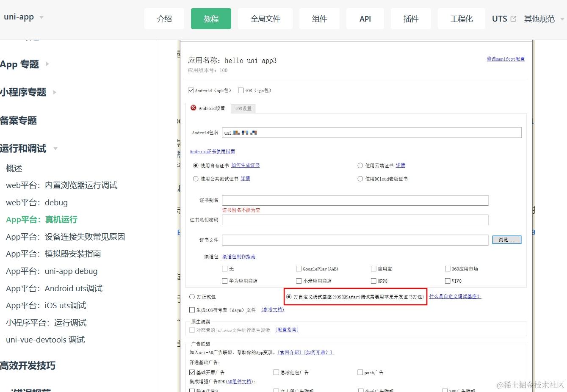Viewport: 567px width, 392px height.
Task: Expand the App 专题 section arrow
Action: pos(47,64)
